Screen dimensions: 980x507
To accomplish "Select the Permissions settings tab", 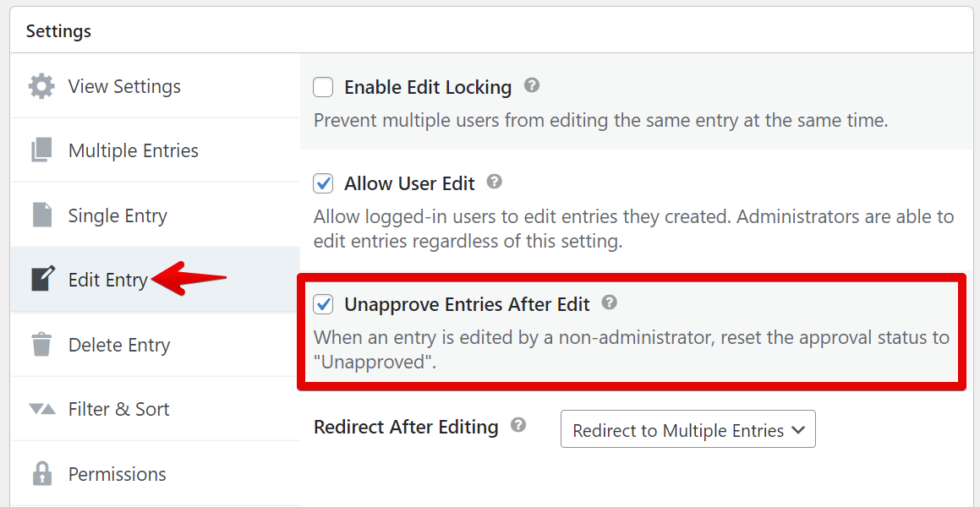I will point(117,474).
